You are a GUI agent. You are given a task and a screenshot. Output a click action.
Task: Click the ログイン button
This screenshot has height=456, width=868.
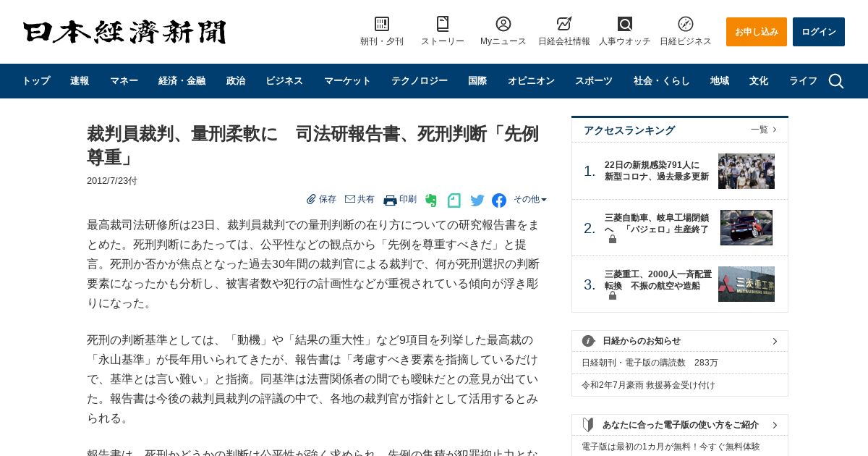click(819, 32)
